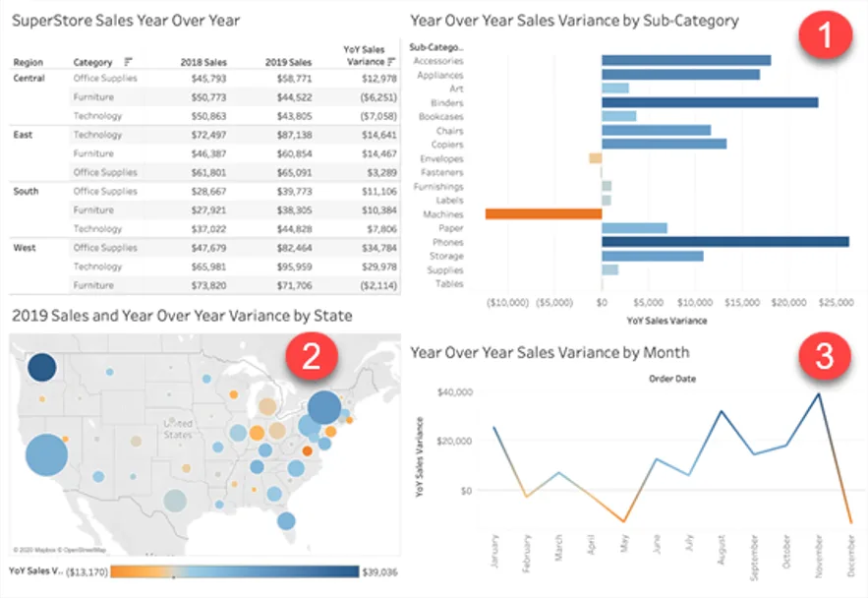Click the $39,036 legend maximum label
This screenshot has height=598, width=868.
point(379,572)
